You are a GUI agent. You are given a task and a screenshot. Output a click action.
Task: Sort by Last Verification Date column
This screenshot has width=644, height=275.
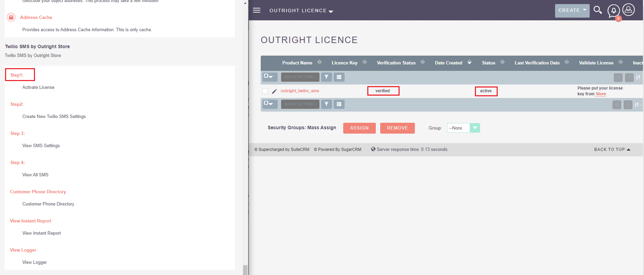(567, 62)
